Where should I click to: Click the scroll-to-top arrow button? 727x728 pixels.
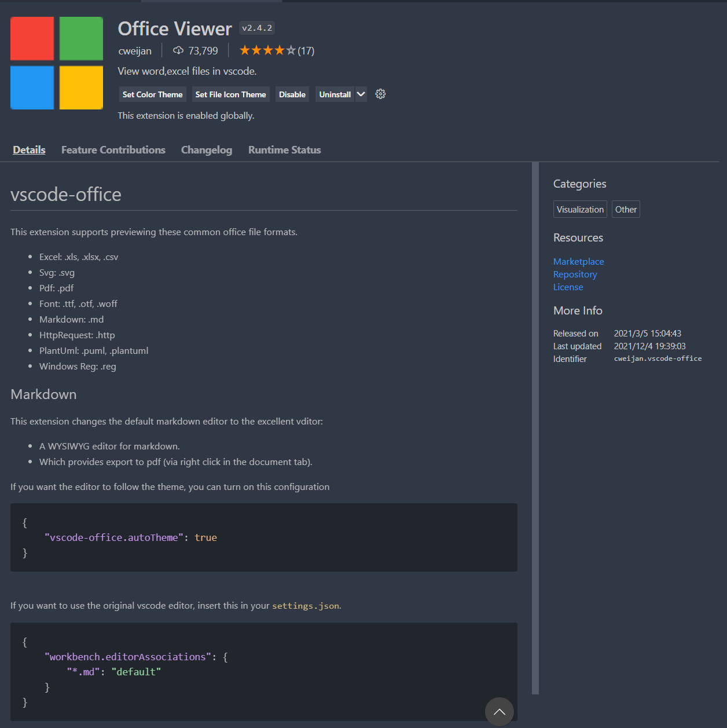[499, 712]
